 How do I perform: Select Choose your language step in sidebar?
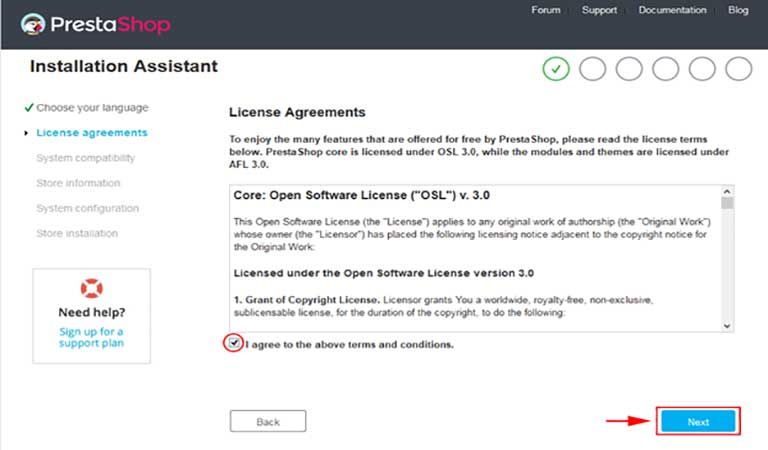92,108
